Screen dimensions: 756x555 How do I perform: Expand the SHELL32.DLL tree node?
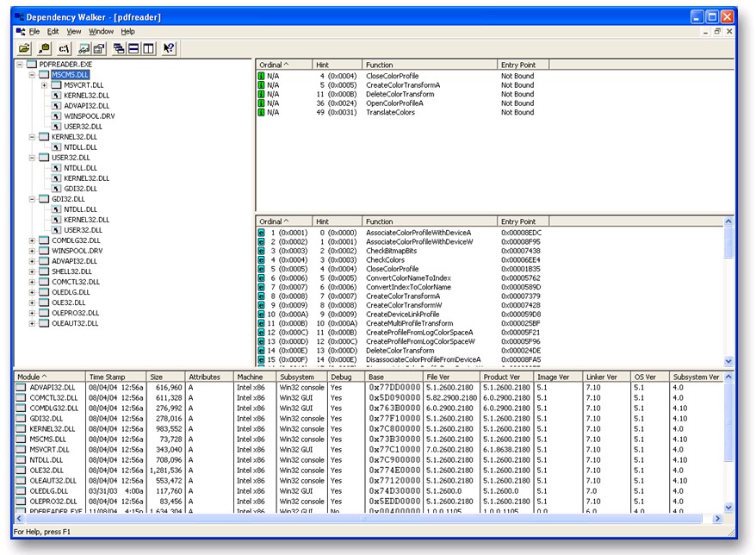point(32,271)
